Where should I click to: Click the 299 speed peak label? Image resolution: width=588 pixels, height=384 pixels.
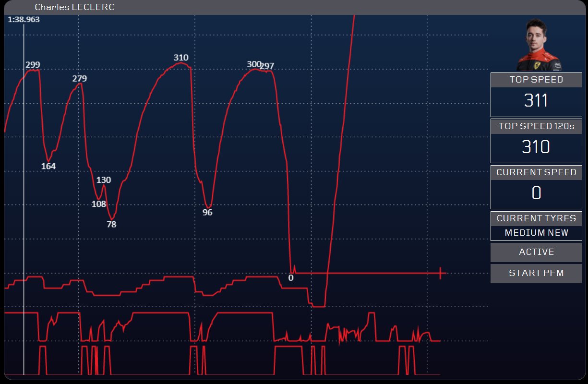(x=33, y=65)
